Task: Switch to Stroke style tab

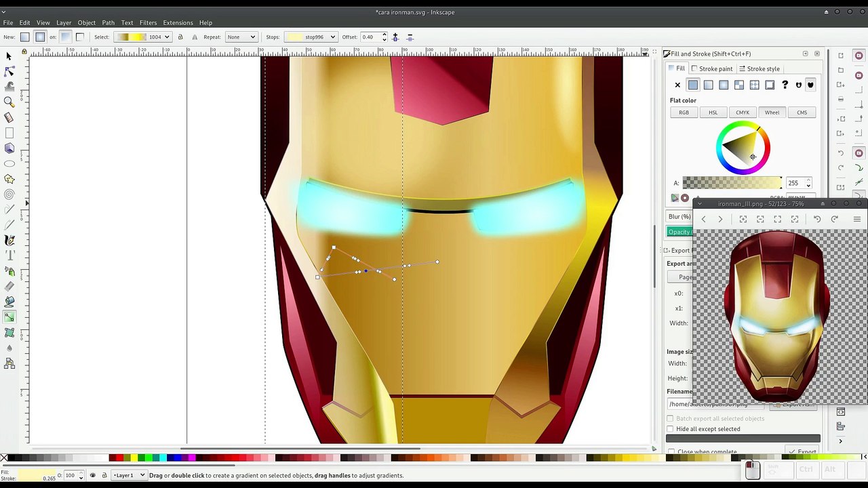Action: coord(759,68)
